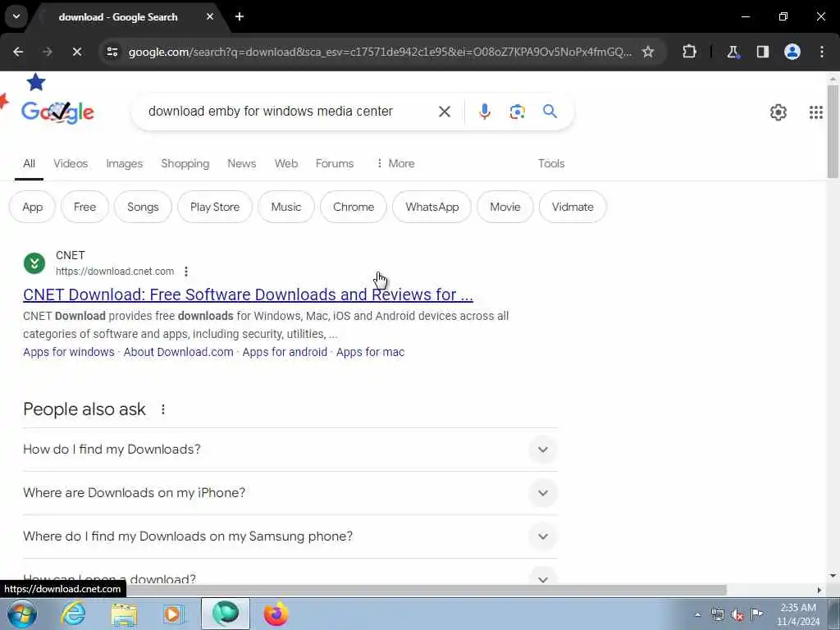Open the More search filters dropdown

click(x=395, y=163)
